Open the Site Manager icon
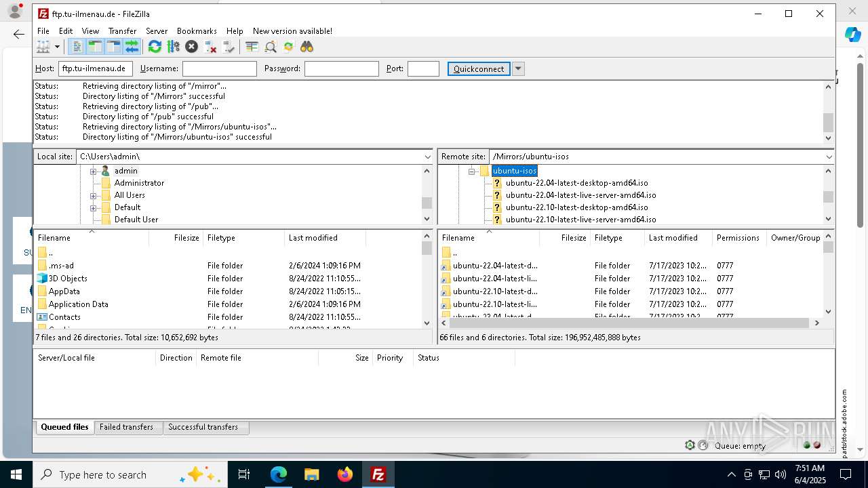868x488 pixels. (43, 47)
